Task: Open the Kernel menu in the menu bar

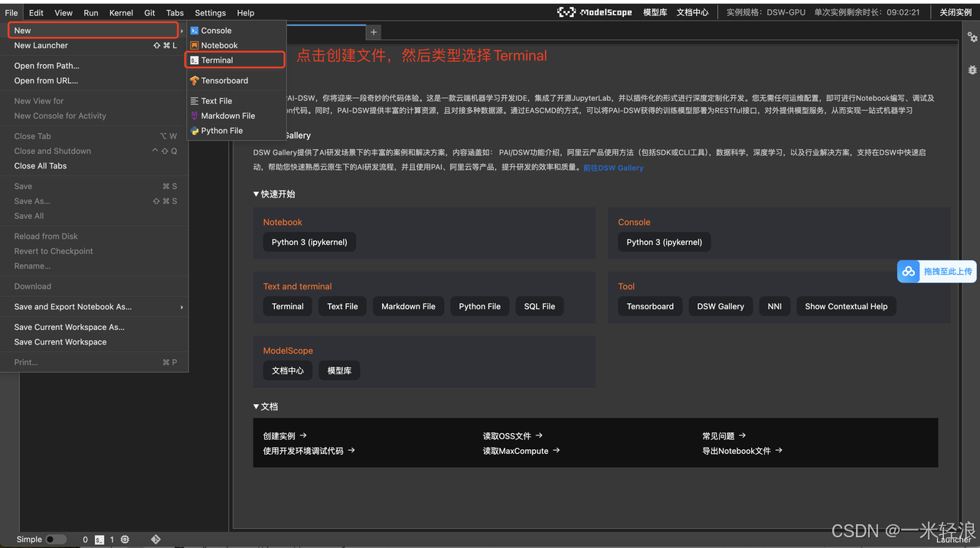Action: (x=120, y=12)
